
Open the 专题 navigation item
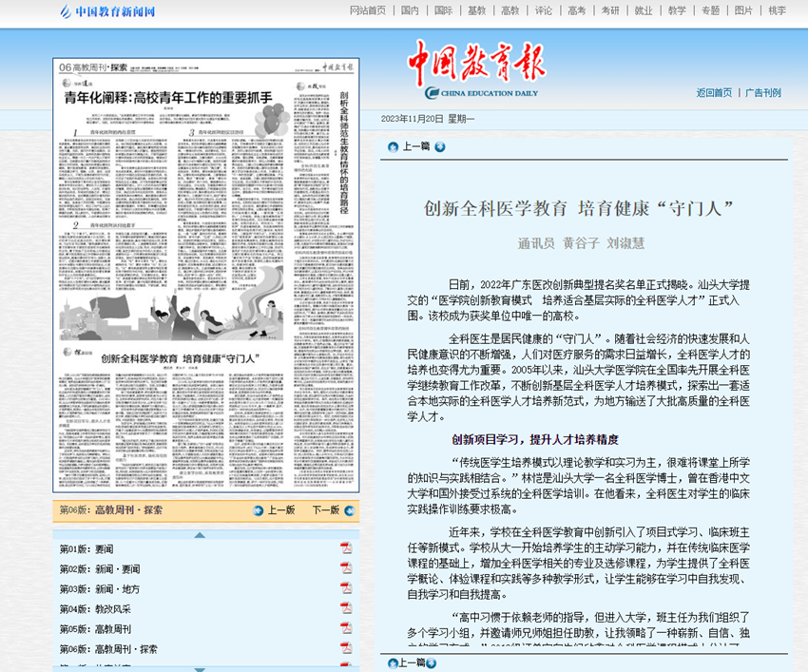click(x=710, y=10)
